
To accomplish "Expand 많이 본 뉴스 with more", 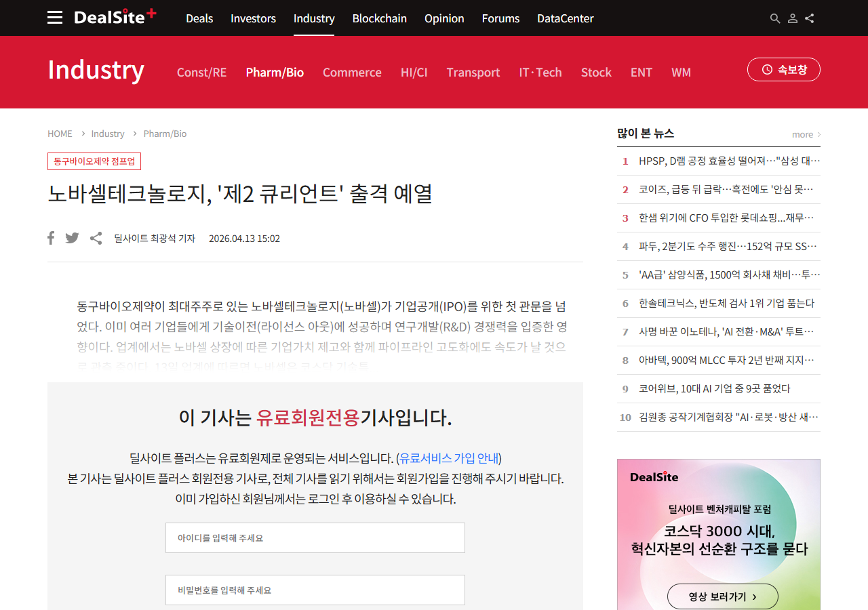I will click(806, 134).
